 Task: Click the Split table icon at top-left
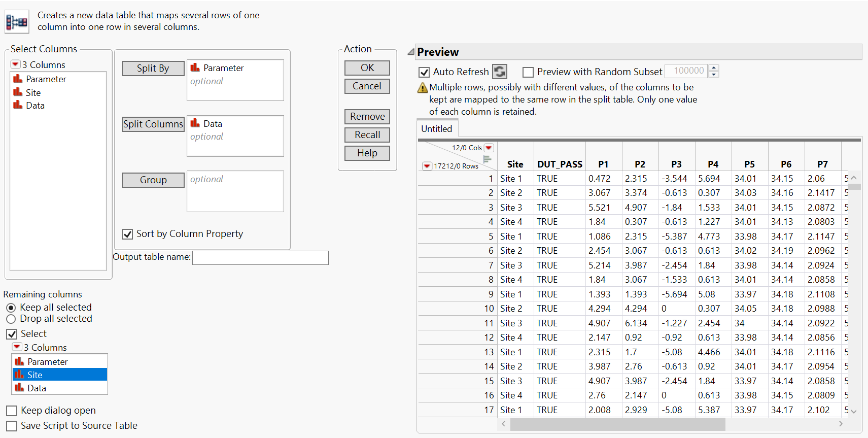click(17, 22)
